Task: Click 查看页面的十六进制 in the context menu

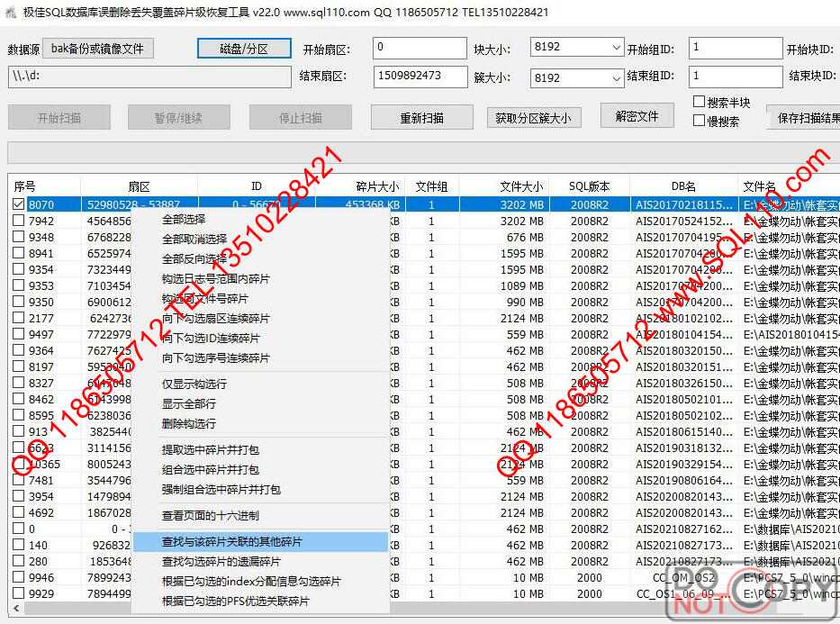Action: (211, 516)
